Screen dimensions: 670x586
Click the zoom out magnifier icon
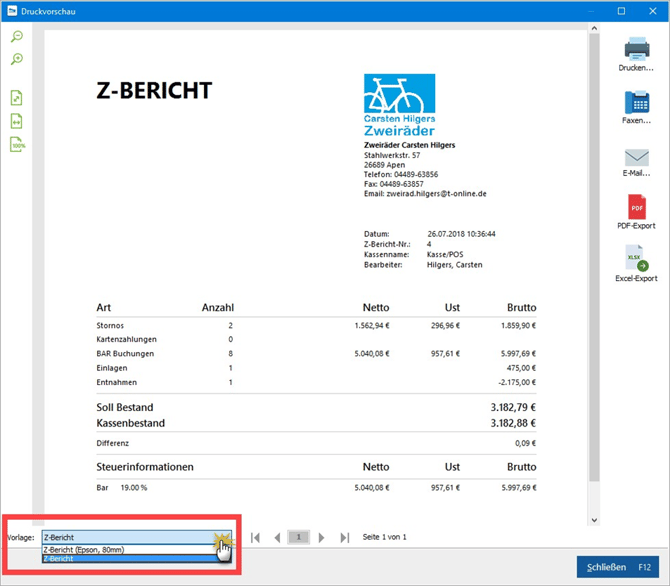[x=17, y=37]
